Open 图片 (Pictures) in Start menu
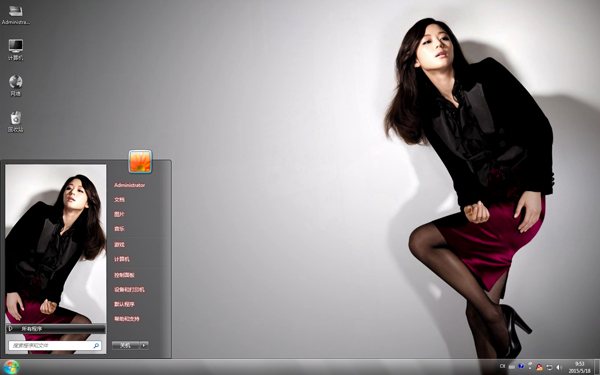The height and width of the screenshot is (375, 600). pos(119,214)
